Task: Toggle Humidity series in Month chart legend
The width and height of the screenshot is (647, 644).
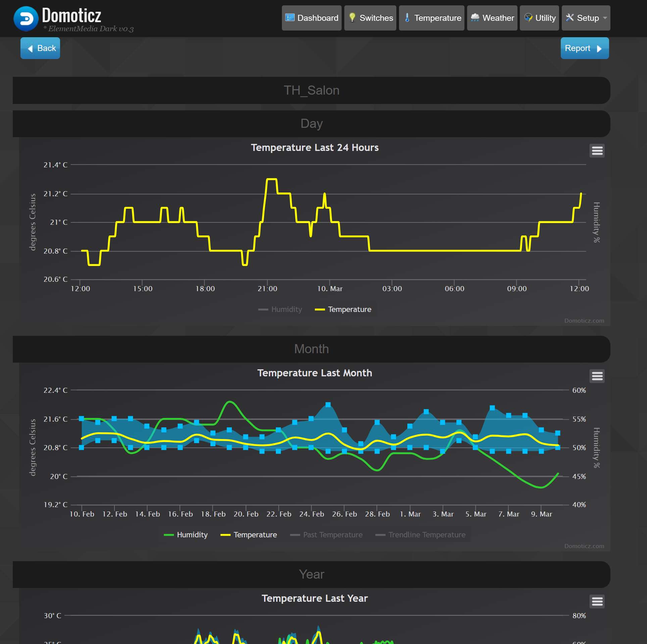Action: (186, 535)
